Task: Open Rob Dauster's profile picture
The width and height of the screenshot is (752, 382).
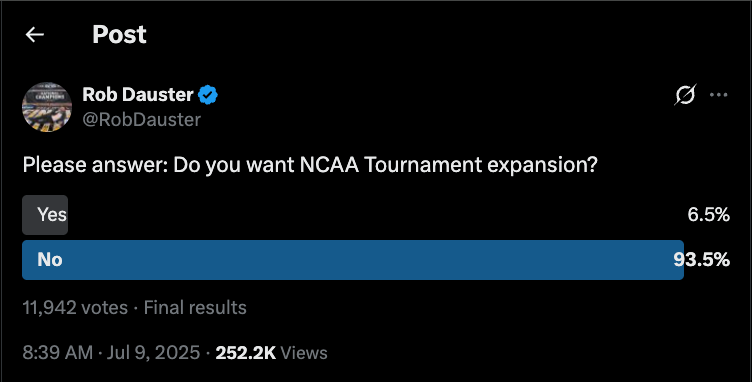Action: coord(47,107)
